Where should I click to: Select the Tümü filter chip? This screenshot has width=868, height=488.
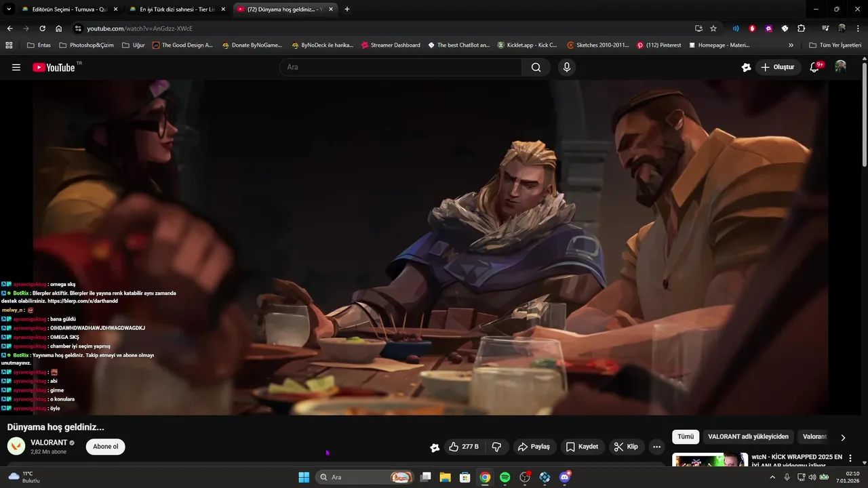pyautogui.click(x=686, y=437)
